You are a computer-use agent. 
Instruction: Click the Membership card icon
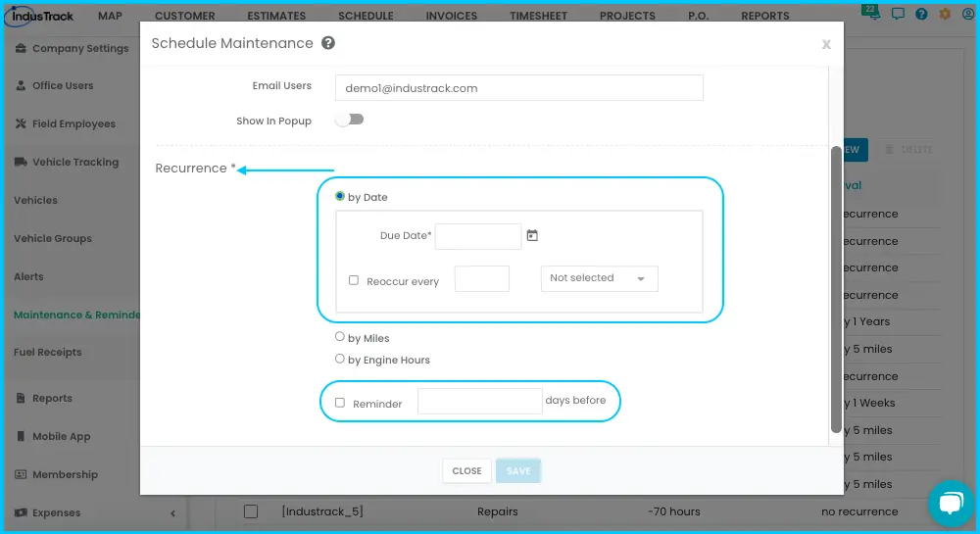tap(21, 474)
